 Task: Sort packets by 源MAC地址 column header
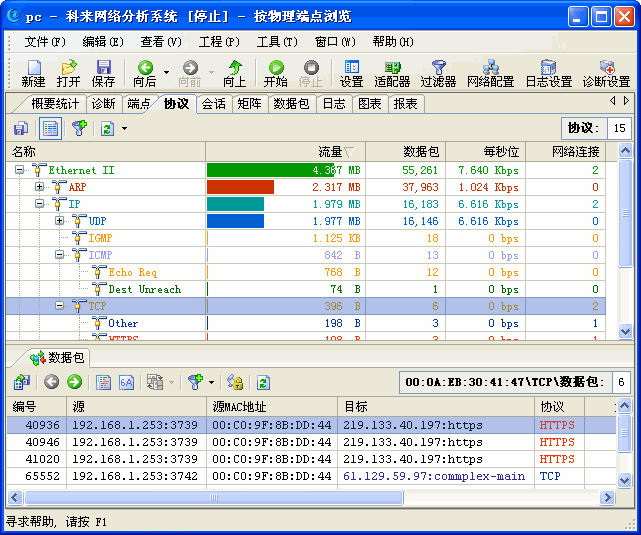[272, 407]
